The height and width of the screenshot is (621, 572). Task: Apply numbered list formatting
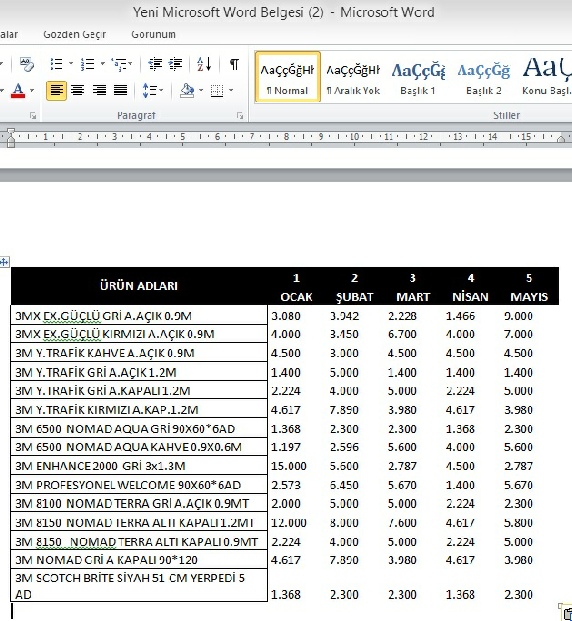coord(88,64)
